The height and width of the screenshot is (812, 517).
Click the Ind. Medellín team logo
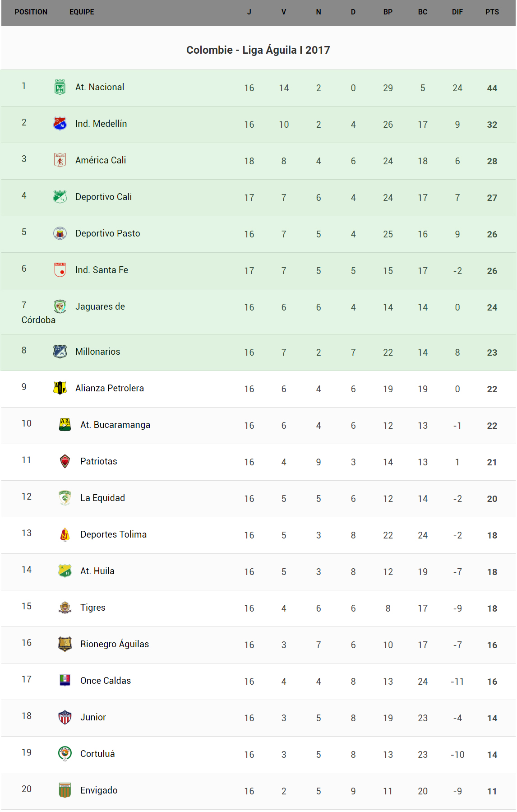point(60,124)
